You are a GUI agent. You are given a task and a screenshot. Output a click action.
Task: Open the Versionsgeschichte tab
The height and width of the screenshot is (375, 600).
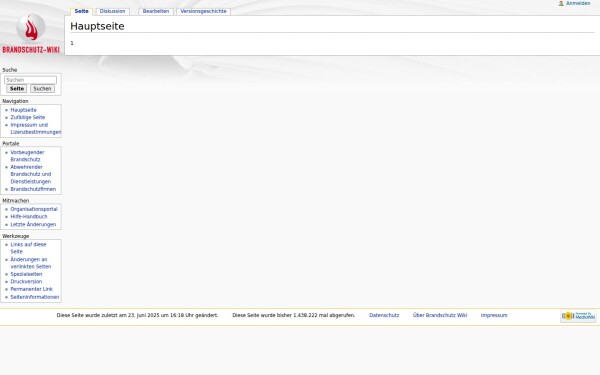[x=204, y=11]
